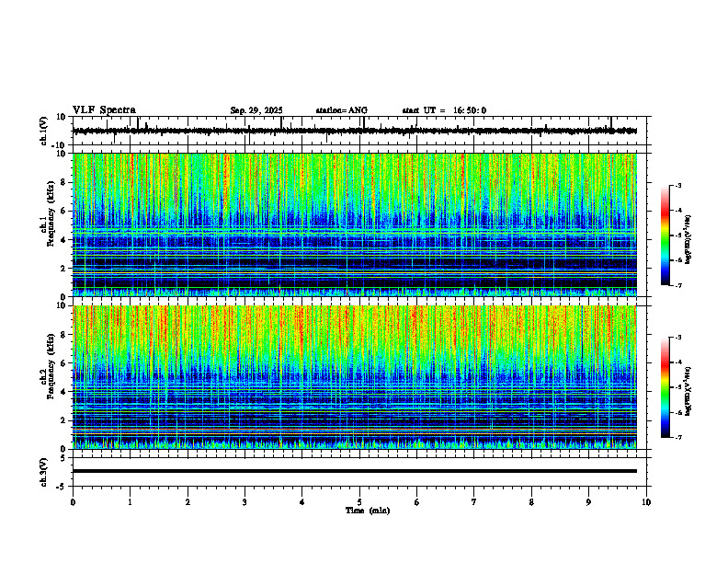Click the ch.1 "Frequency (kHz)" axis label
The image size is (728, 563).
tap(51, 214)
